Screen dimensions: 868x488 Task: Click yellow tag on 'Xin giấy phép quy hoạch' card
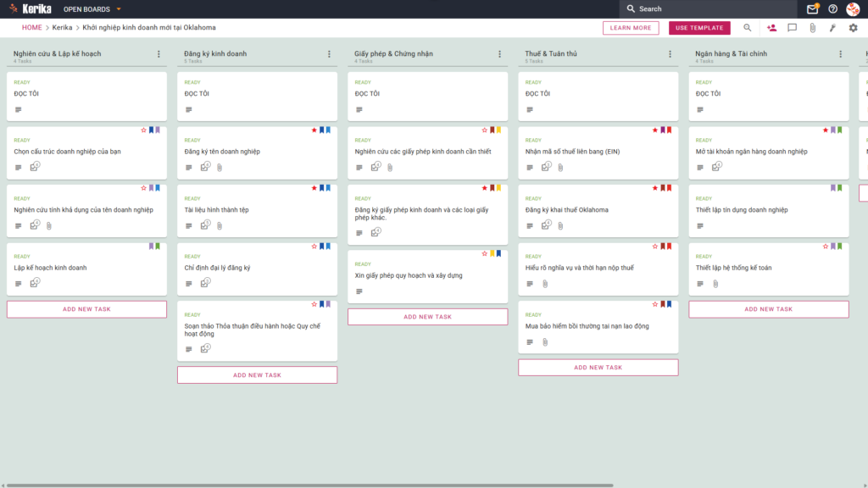click(492, 253)
